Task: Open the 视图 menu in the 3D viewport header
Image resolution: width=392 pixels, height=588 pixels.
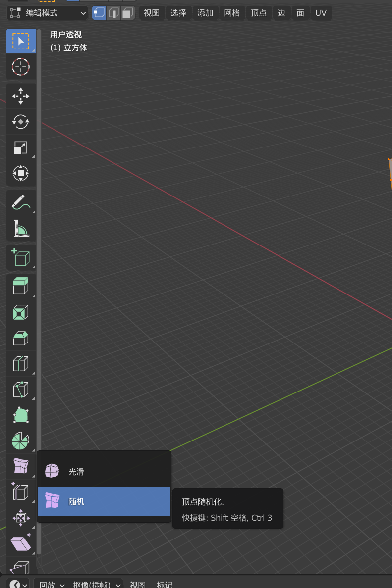Action: click(x=152, y=13)
